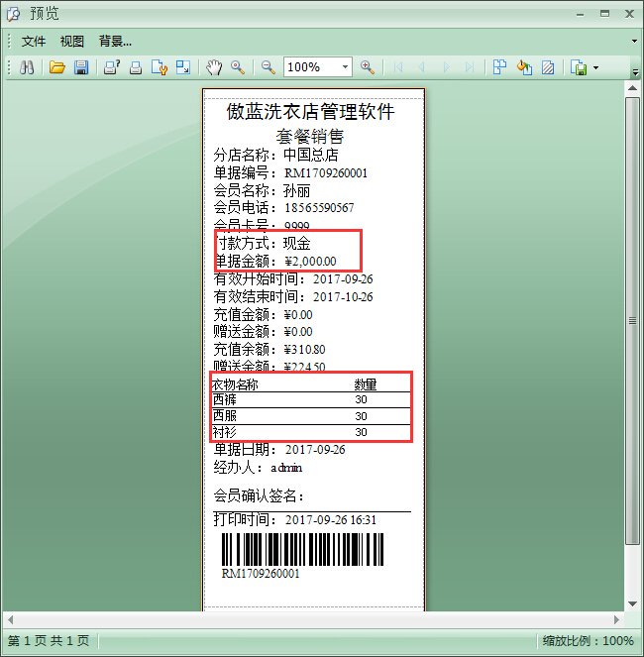
Task: Click the zoom in icon
Action: point(367,67)
